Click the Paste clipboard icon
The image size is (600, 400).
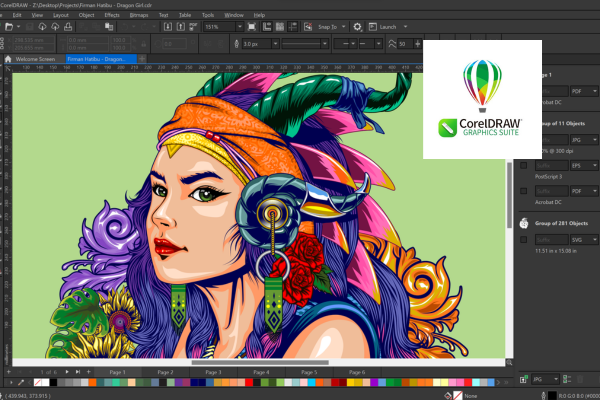pyautogui.click(x=109, y=27)
